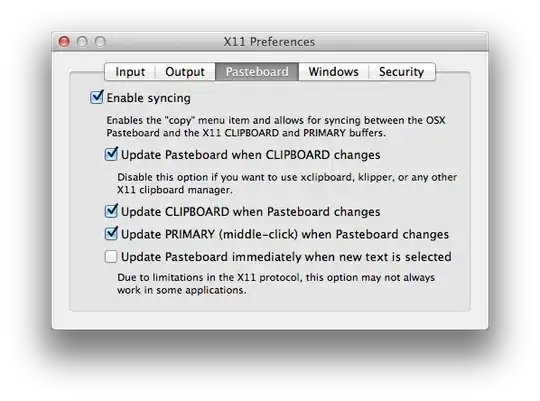Click the xclipboard and klipper hint text
This screenshot has height=401, width=540.
[x=287, y=183]
